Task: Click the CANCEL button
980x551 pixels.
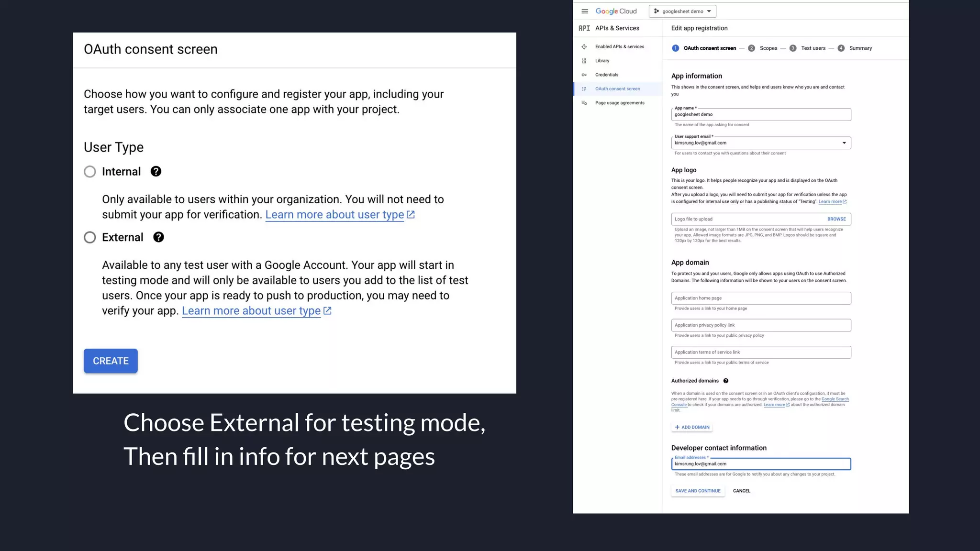Action: (741, 491)
